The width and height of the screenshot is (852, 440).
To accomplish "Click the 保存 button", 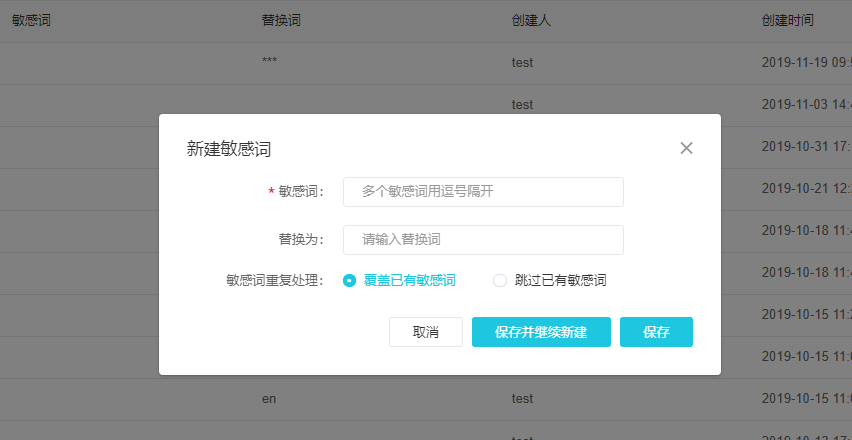I will [656, 332].
